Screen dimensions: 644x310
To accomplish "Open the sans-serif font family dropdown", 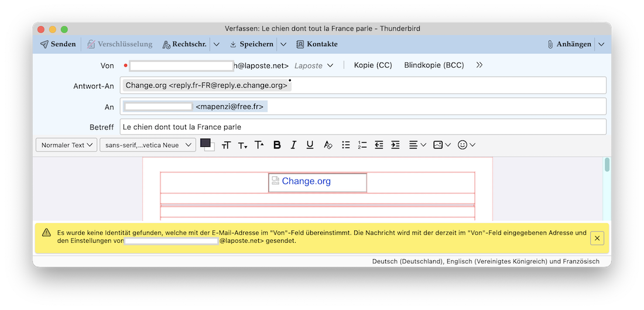I will tap(148, 145).
